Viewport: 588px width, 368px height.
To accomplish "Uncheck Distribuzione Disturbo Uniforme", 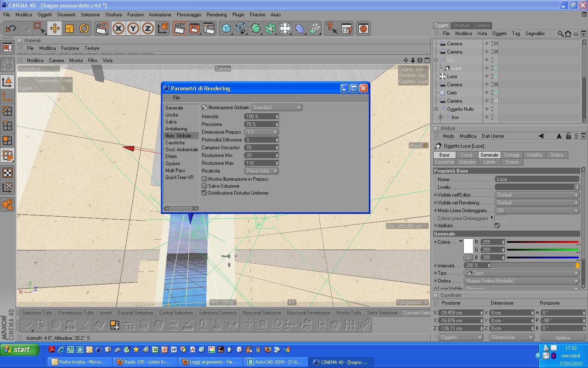I will point(205,193).
